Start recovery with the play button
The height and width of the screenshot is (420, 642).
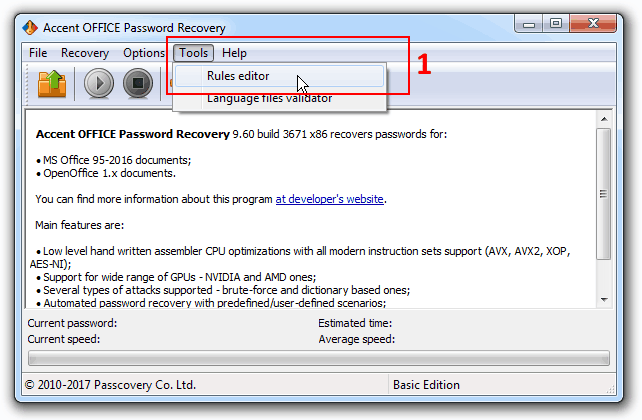click(99, 84)
